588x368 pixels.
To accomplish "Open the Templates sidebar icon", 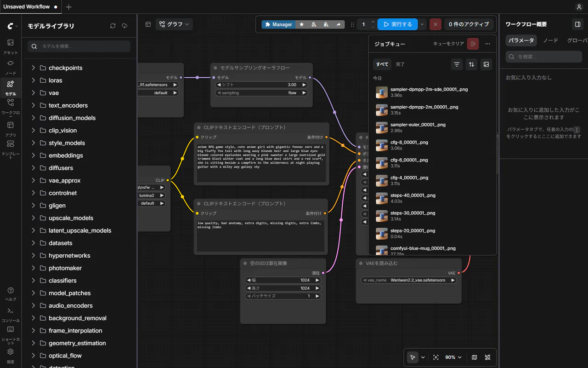I will point(11,149).
